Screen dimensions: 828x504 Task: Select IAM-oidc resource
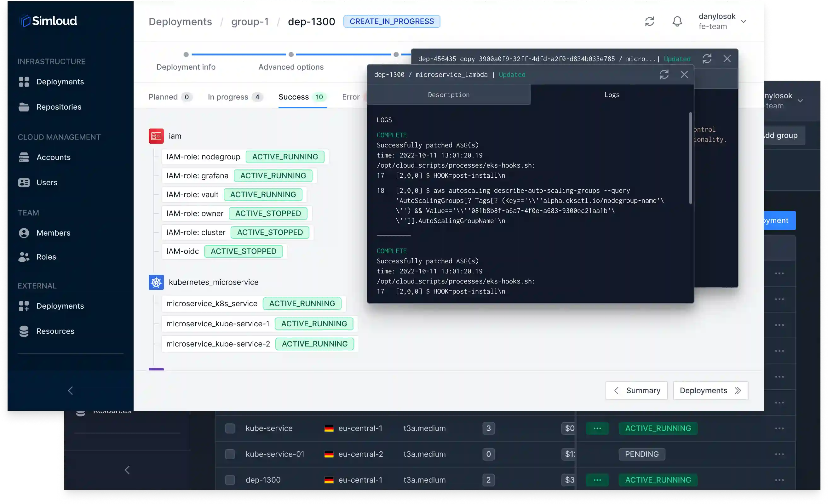224,251
